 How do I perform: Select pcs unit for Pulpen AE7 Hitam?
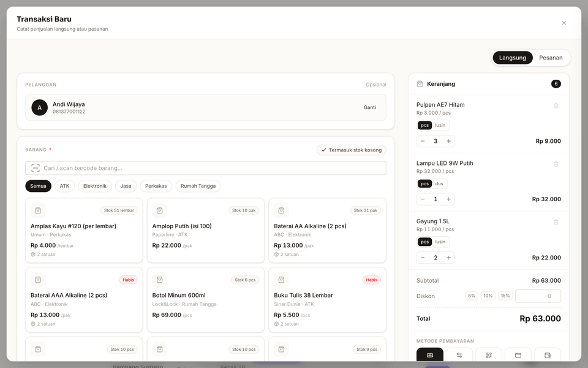click(x=424, y=125)
